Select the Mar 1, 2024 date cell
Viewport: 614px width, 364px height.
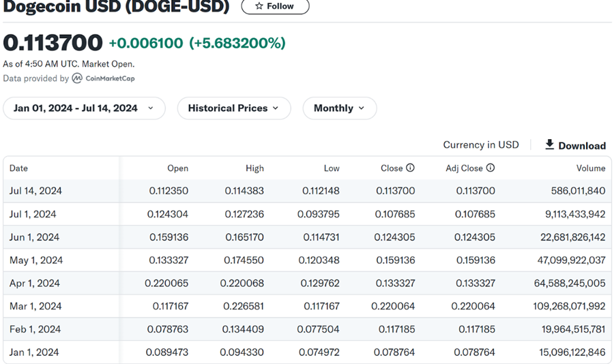pyautogui.click(x=35, y=306)
